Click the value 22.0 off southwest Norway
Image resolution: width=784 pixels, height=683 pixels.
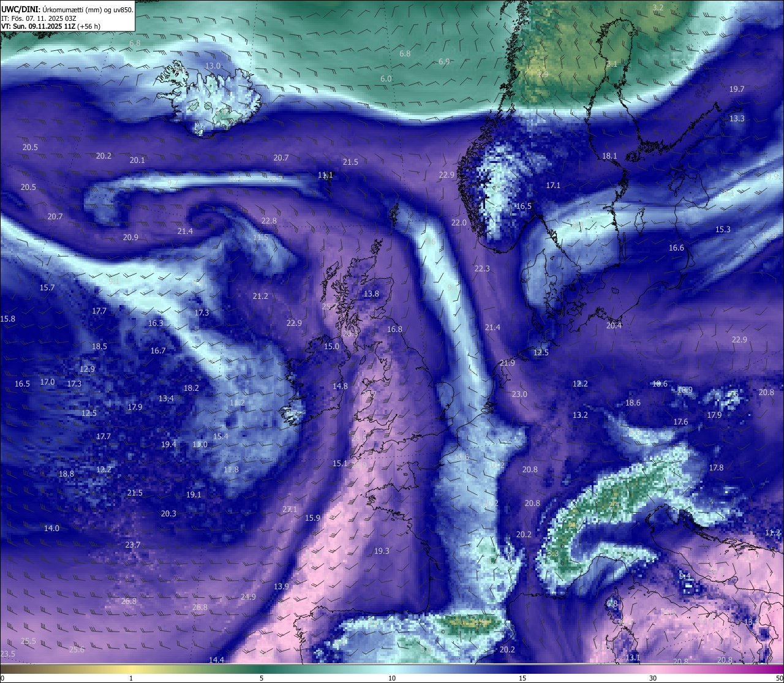[459, 223]
